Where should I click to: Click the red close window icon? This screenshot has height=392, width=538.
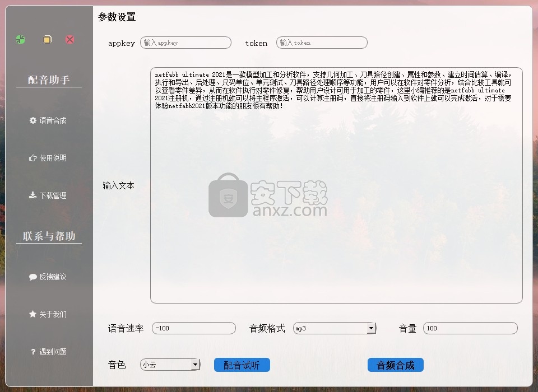pos(69,39)
